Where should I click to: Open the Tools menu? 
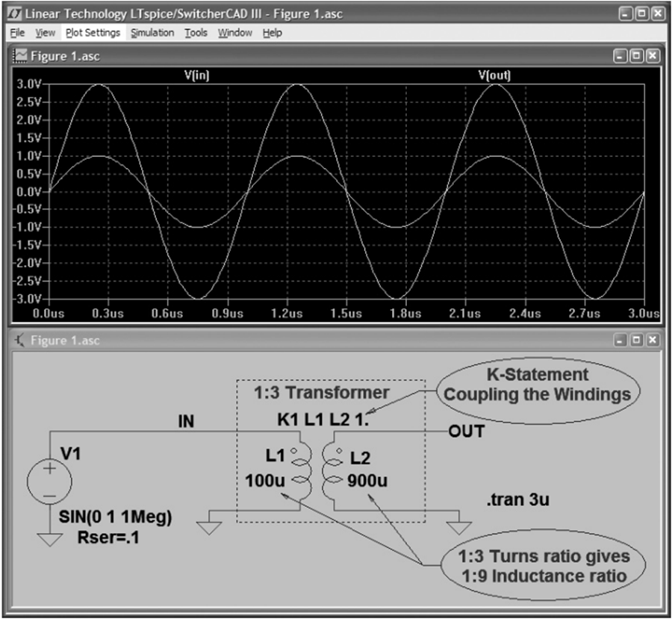195,32
